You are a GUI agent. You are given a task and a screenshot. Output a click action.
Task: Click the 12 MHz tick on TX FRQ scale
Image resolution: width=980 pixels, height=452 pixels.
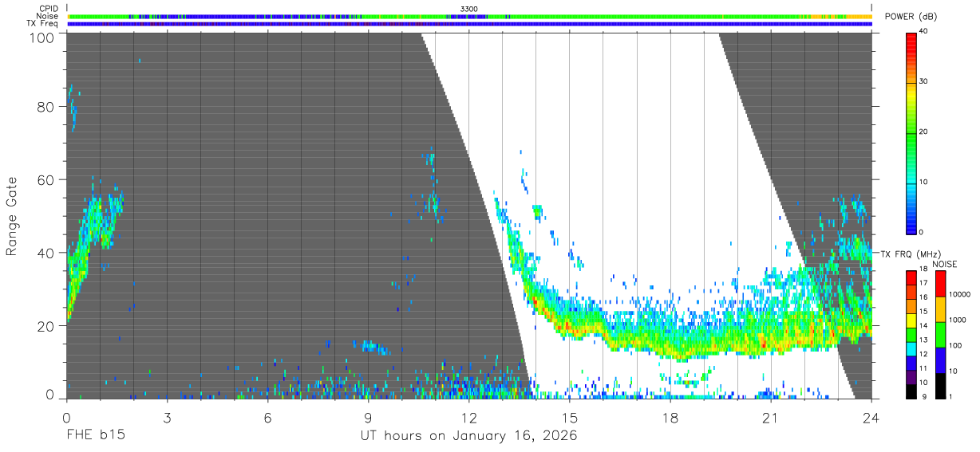click(924, 354)
